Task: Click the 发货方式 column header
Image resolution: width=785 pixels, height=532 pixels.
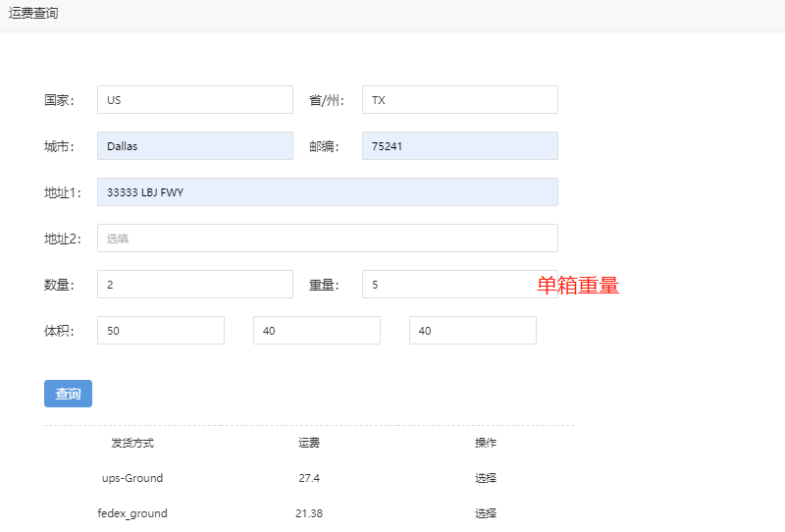Action: (132, 443)
